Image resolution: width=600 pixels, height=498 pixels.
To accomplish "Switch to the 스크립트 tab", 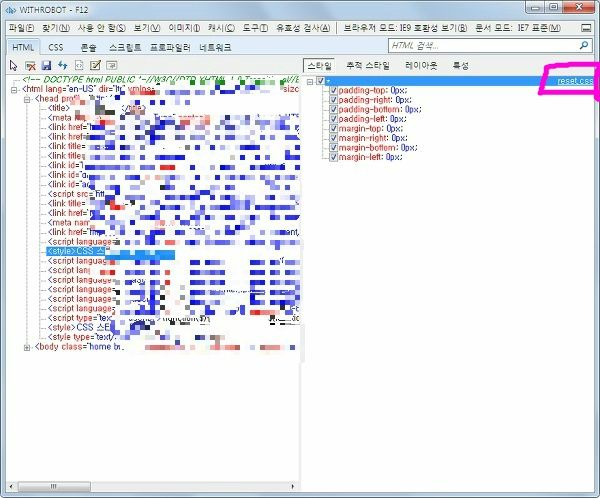I will tap(125, 47).
